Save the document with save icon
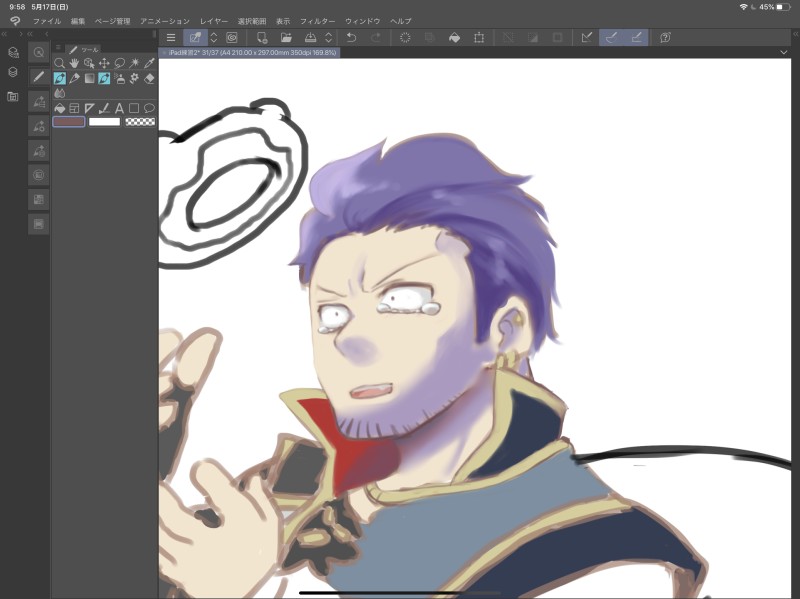This screenshot has height=599, width=800. click(x=310, y=38)
